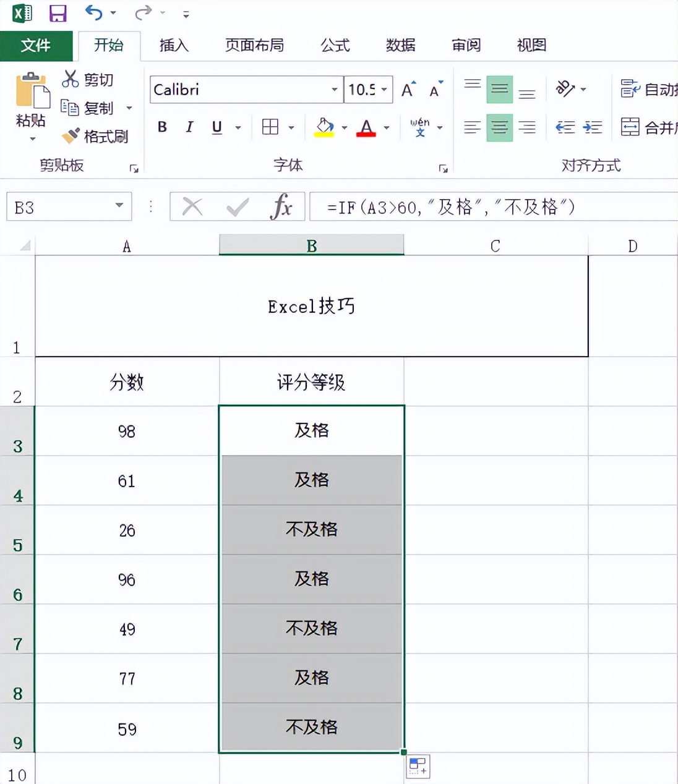
Task: Toggle underline formatting
Action: coord(216,127)
